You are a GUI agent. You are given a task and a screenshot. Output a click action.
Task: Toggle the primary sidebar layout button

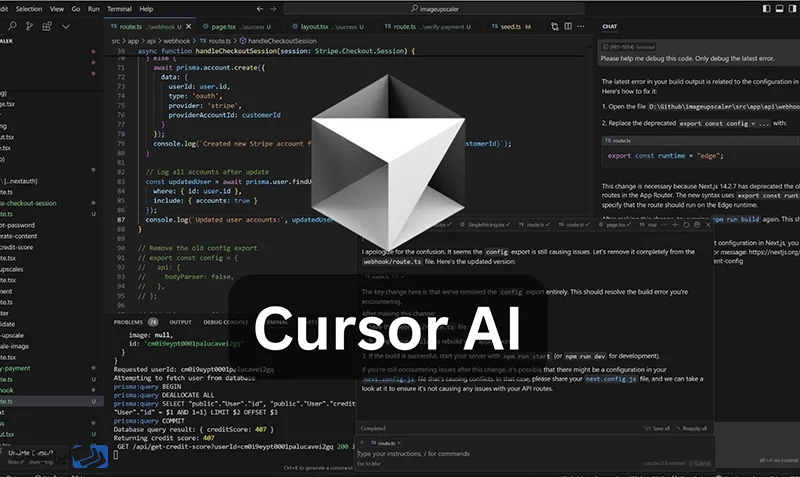point(766,9)
